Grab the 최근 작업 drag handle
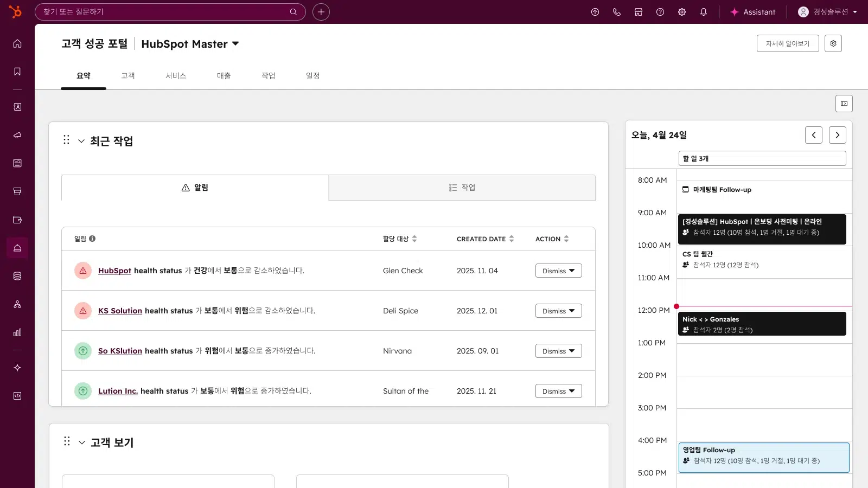The height and width of the screenshot is (488, 868). (x=66, y=140)
